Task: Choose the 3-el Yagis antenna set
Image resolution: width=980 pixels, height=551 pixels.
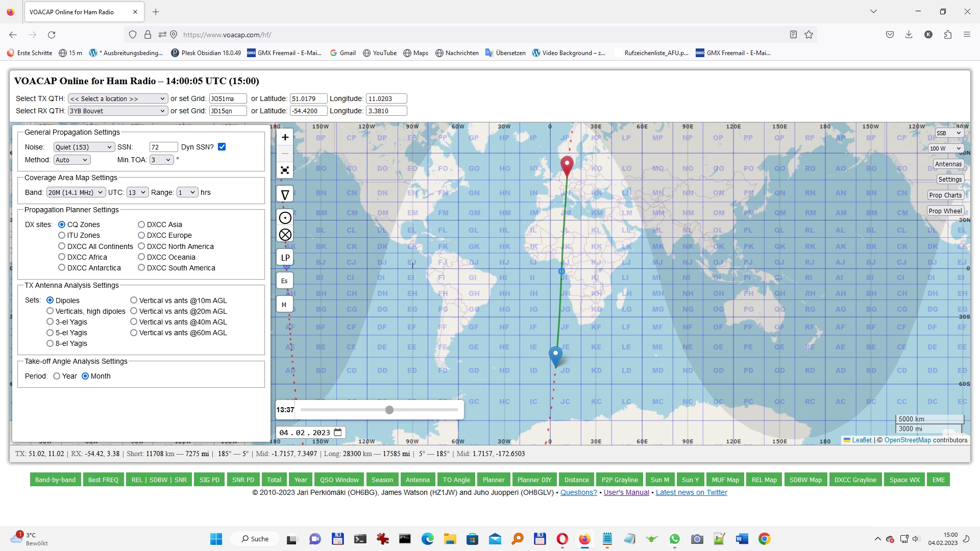Action: (50, 322)
